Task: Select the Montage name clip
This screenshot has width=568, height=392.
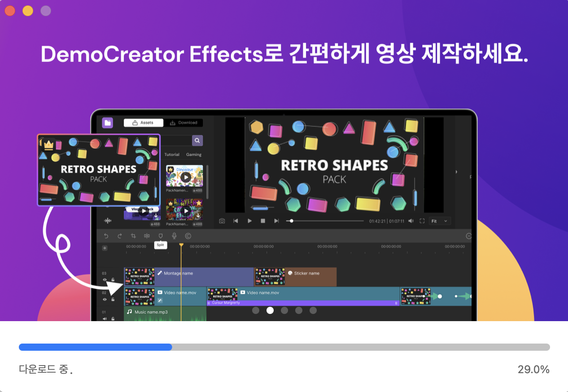Action: (x=189, y=277)
